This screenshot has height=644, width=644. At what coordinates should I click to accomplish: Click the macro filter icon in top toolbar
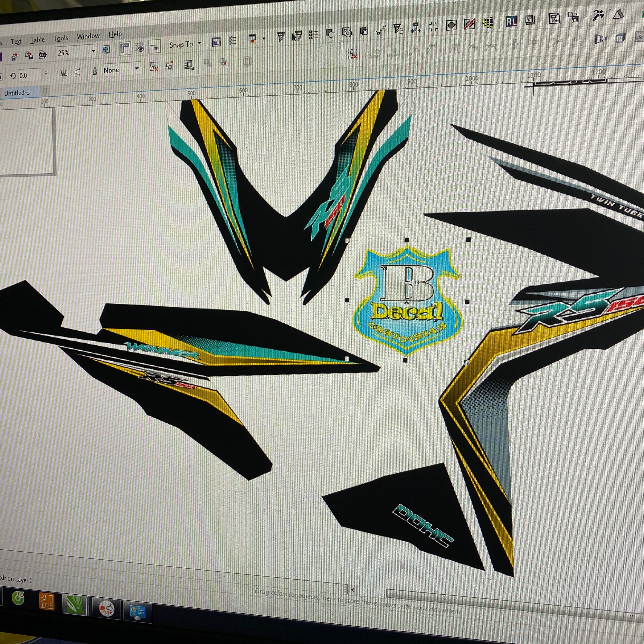[281, 37]
